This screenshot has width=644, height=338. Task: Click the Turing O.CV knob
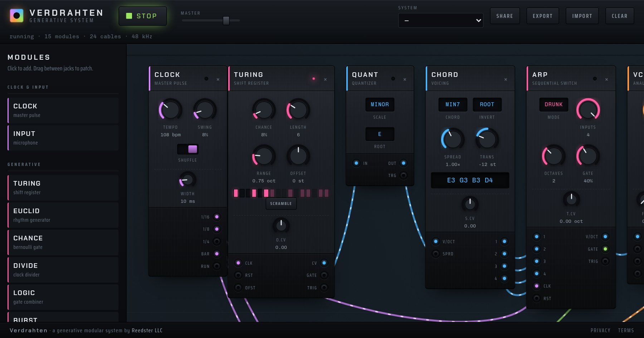pos(281,225)
